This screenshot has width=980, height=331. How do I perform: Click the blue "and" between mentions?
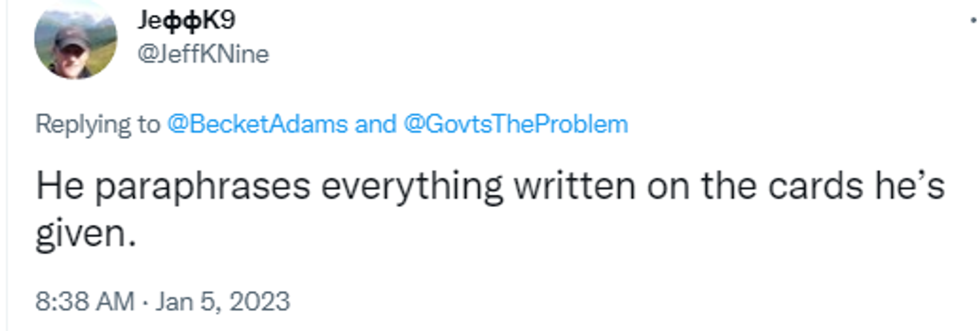[x=375, y=124]
